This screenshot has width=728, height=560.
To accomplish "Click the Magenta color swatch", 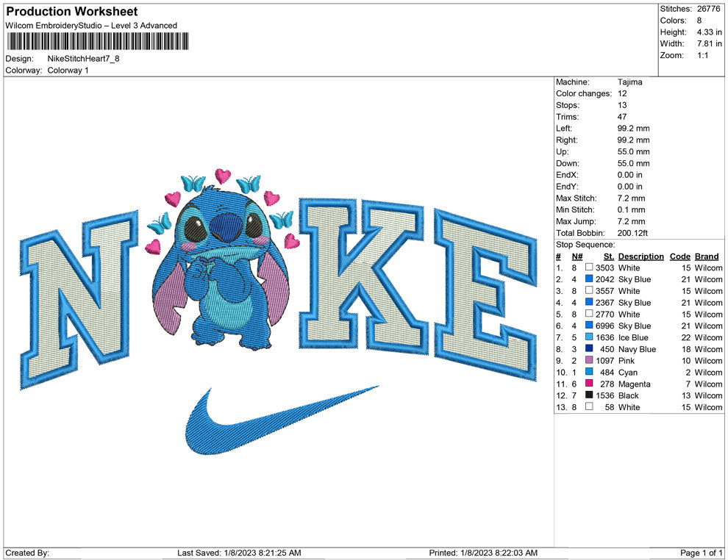I will click(589, 383).
